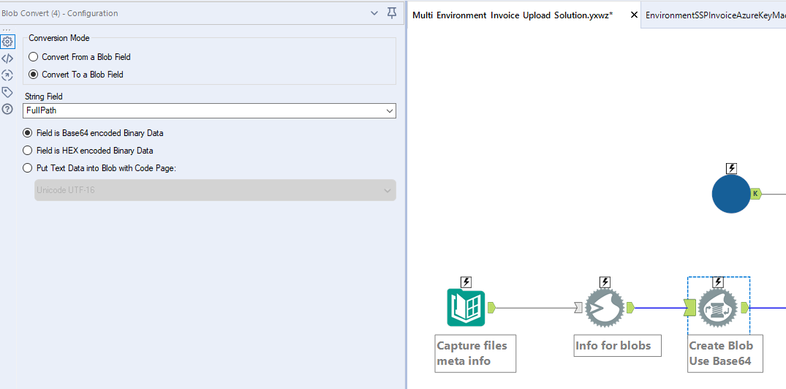Select the 'Create Blob Use Base64' annotation
The height and width of the screenshot is (389, 786).
725,353
